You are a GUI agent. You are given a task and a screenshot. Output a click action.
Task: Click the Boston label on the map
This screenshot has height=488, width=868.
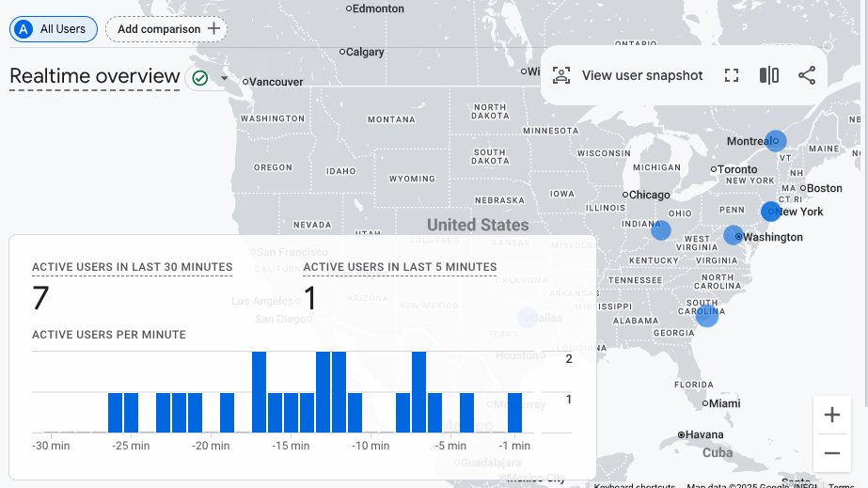(x=824, y=188)
